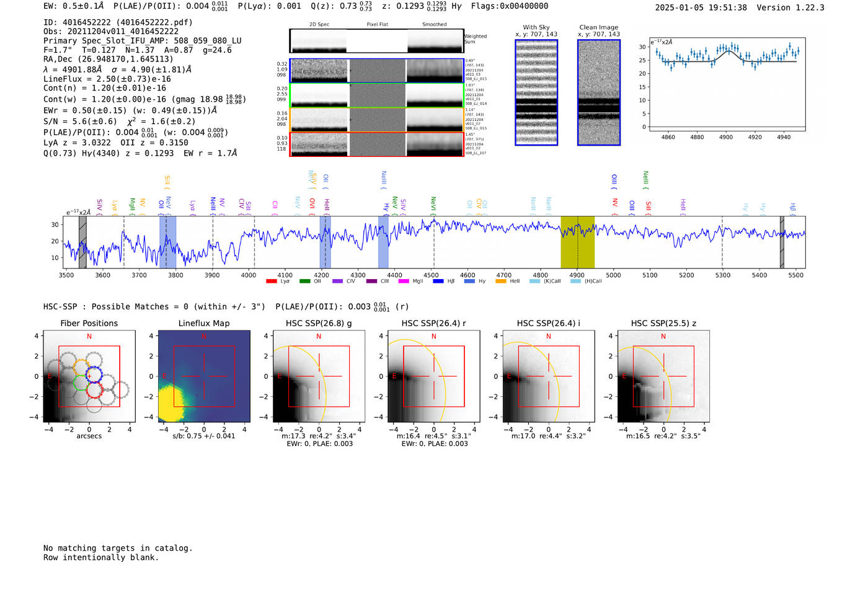Open the HSC SSP(25.5) z image
Screen dimensions: 868x591
click(663, 376)
